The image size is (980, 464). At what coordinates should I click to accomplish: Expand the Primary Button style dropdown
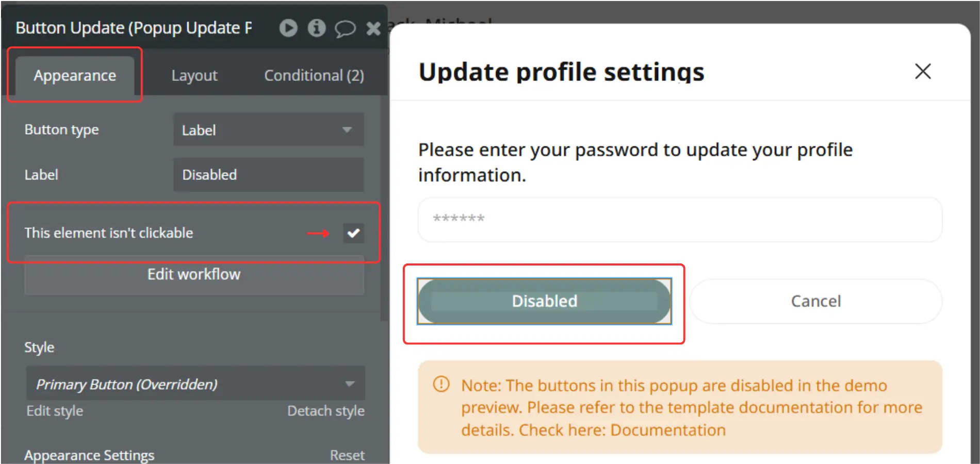tap(195, 384)
